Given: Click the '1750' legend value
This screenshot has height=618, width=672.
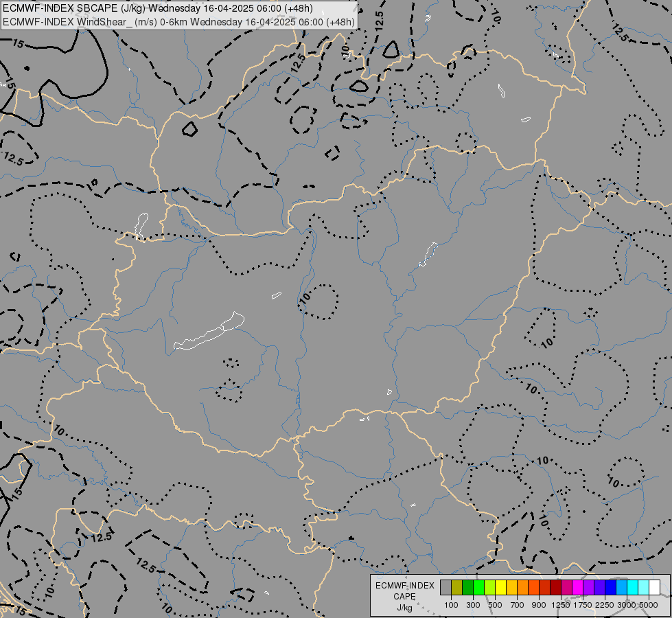Looking at the screenshot, I should click(x=583, y=605).
